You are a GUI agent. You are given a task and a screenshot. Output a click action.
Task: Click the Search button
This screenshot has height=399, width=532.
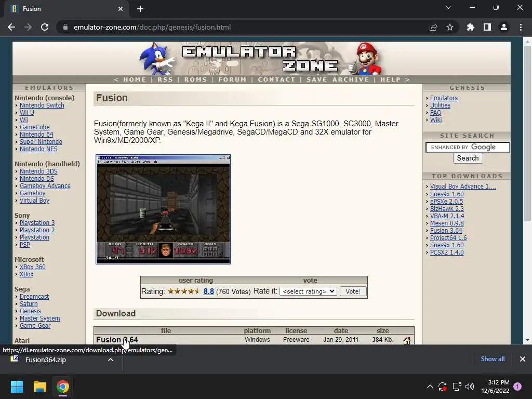[468, 158]
